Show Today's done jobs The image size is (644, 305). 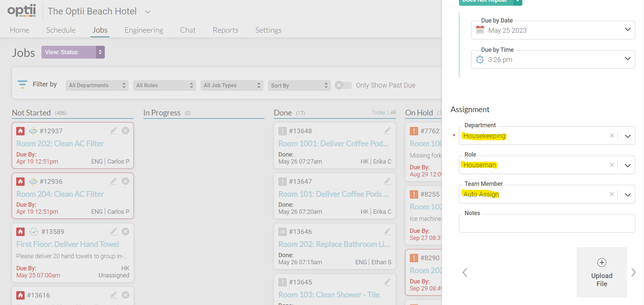click(x=378, y=112)
